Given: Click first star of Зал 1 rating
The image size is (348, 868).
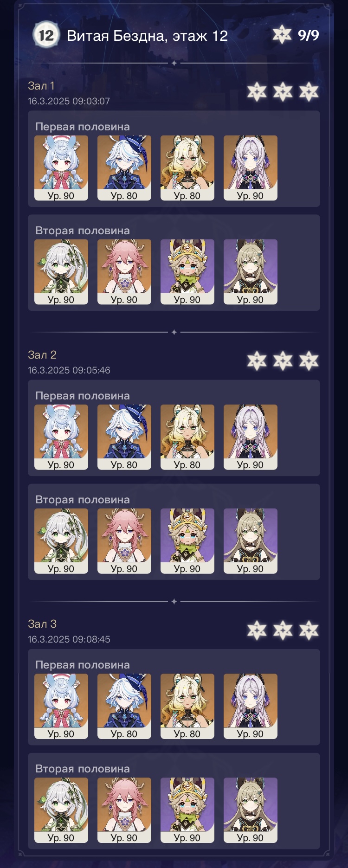Looking at the screenshot, I should [257, 92].
